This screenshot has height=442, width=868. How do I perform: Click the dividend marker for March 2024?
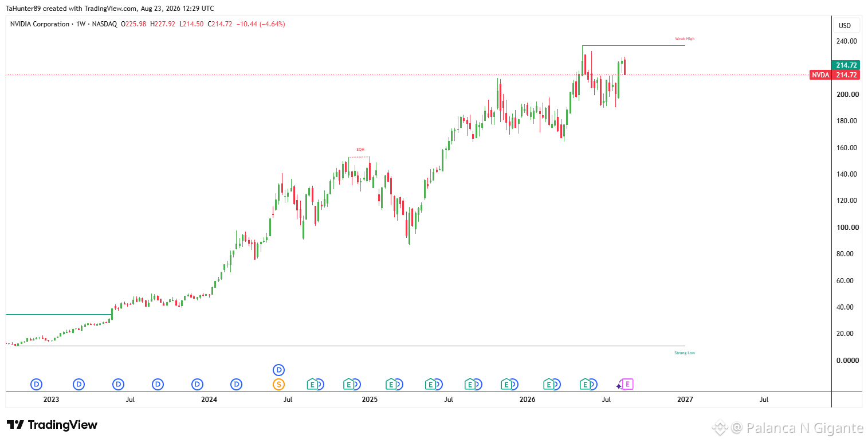point(237,384)
